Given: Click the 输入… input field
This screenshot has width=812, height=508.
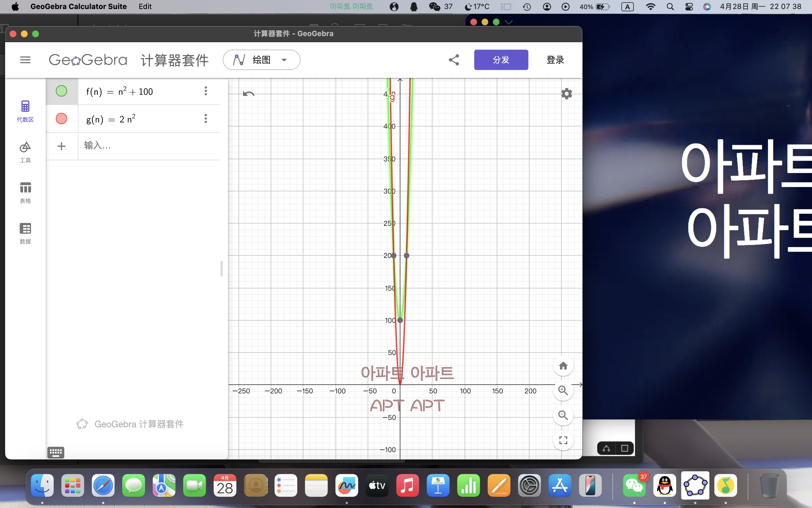Looking at the screenshot, I should pos(149,146).
